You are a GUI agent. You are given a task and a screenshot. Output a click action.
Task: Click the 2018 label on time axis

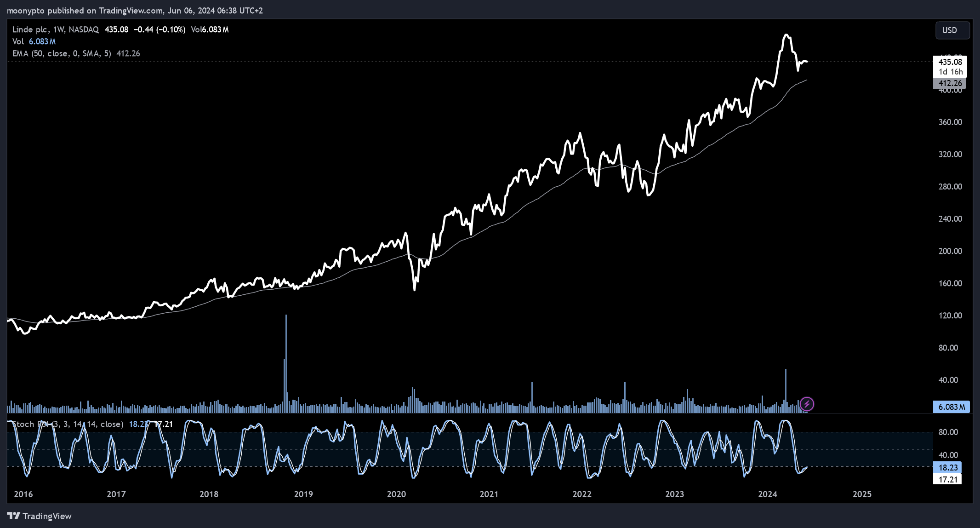[x=209, y=494]
